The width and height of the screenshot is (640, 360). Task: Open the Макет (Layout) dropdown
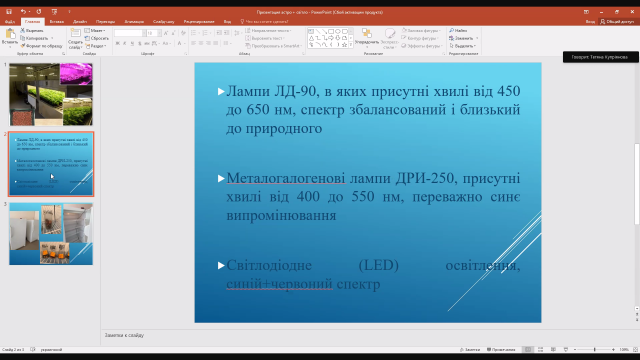point(95,31)
